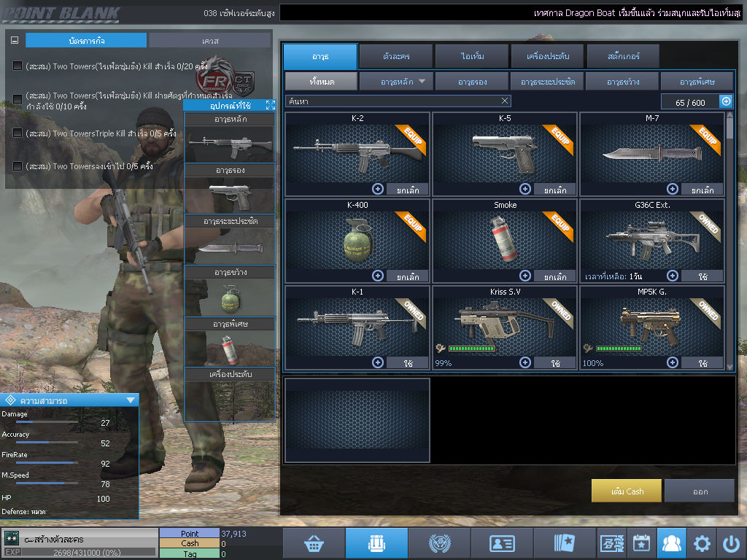Viewport: 747px width, 560px height.
Task: Switch to the เควส tab
Action: click(210, 41)
